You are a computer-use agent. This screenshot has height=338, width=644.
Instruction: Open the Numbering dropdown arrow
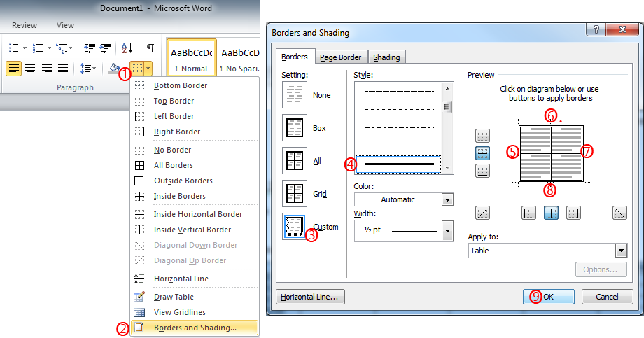coord(49,48)
